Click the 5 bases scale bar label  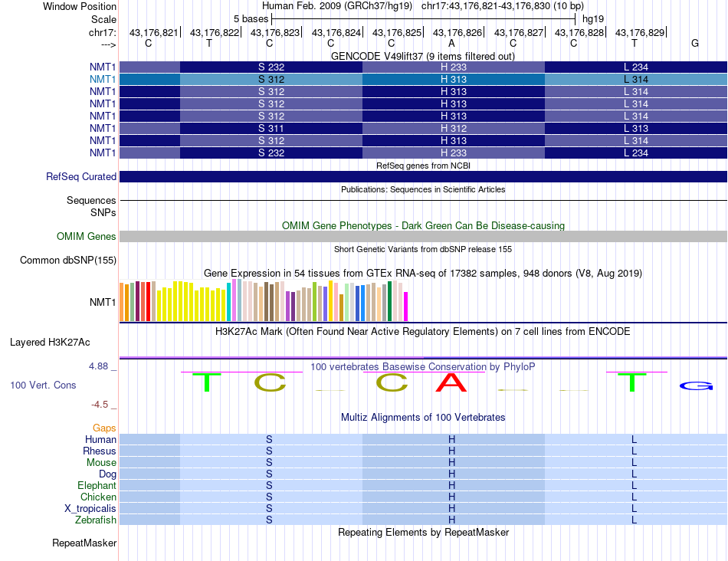click(x=251, y=19)
